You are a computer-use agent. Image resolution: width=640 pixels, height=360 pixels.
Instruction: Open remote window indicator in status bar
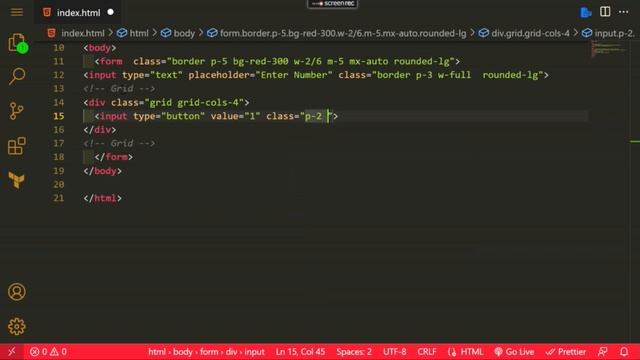pyautogui.click(x=11, y=351)
